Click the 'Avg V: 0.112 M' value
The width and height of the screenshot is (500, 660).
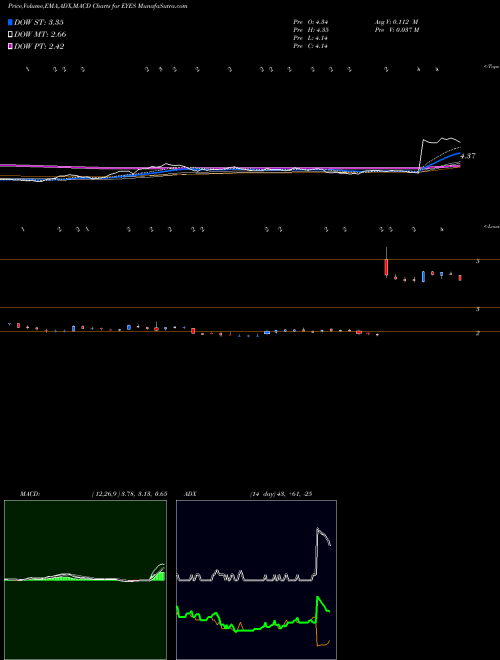click(396, 22)
